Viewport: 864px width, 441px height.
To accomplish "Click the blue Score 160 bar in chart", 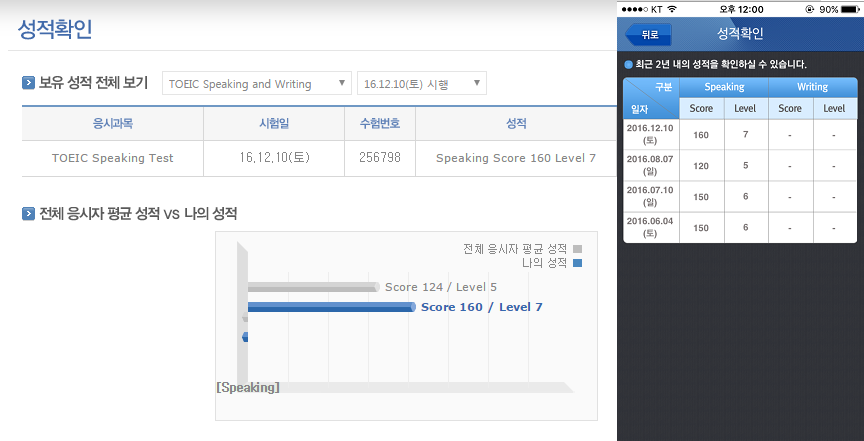I will tap(331, 307).
